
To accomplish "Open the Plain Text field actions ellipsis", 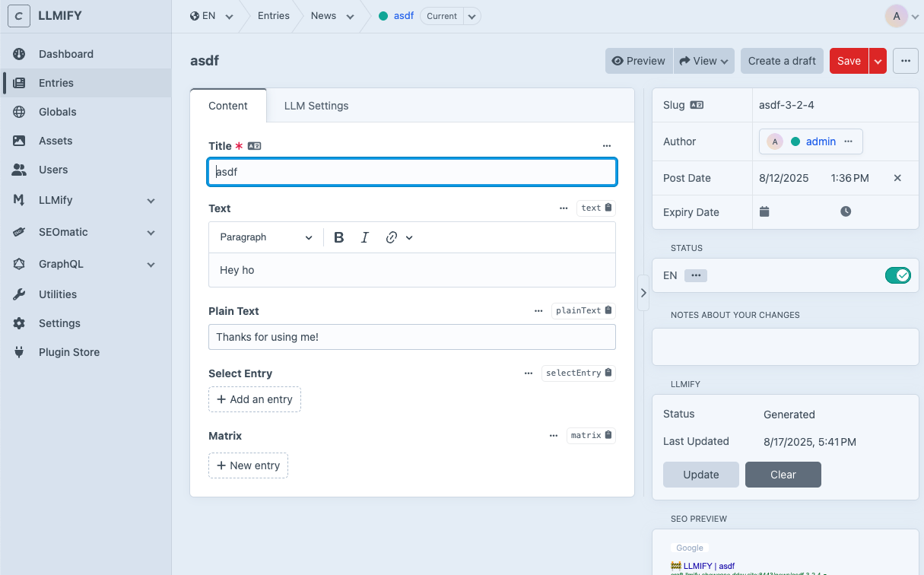I will (538, 310).
